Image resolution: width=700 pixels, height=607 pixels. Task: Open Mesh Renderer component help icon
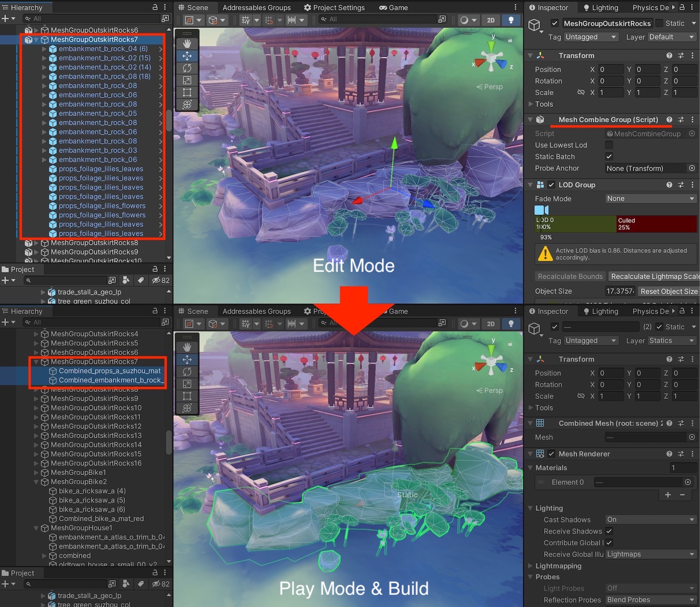(x=669, y=454)
